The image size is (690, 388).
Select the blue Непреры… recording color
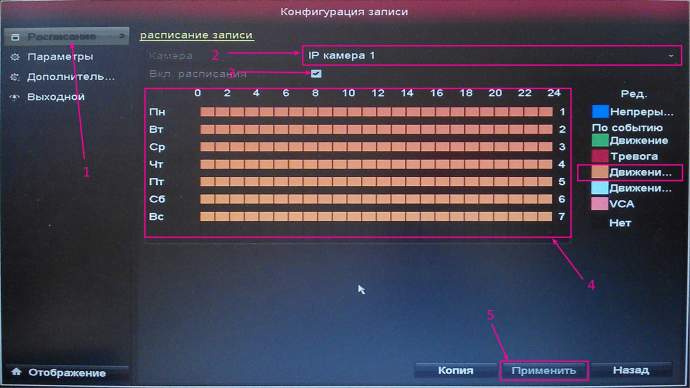600,112
